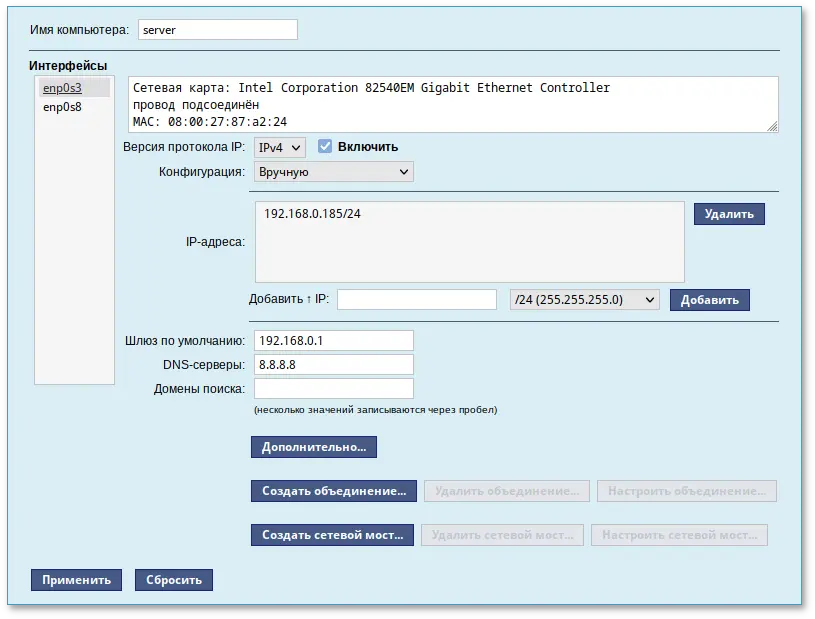Click Создать объединение
815x619 pixels.
pyautogui.click(x=334, y=490)
